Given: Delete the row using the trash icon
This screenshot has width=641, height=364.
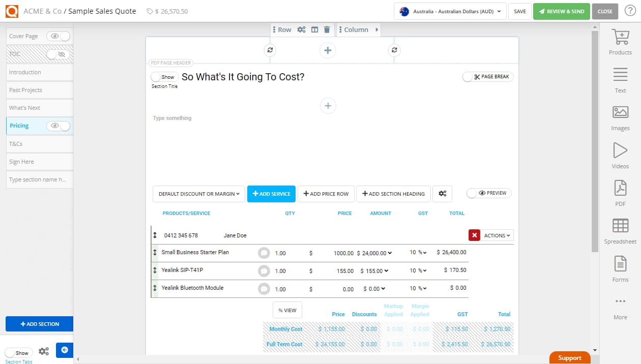Looking at the screenshot, I should pyautogui.click(x=327, y=29).
